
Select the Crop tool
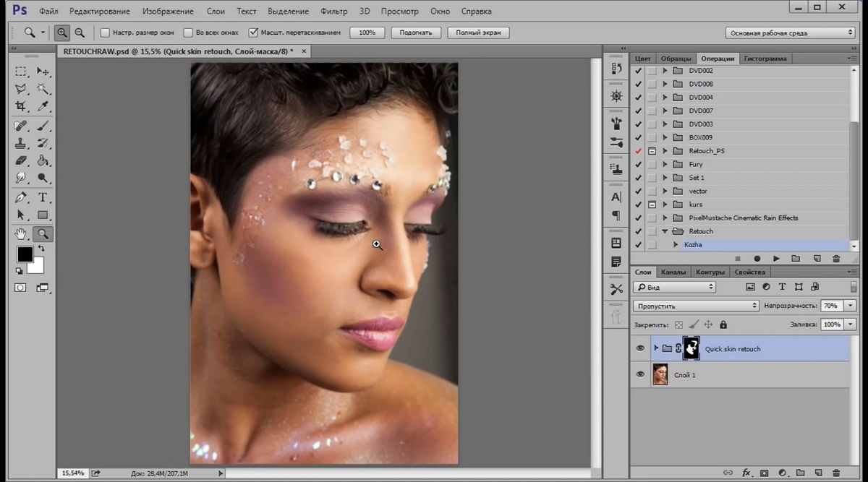[x=21, y=107]
